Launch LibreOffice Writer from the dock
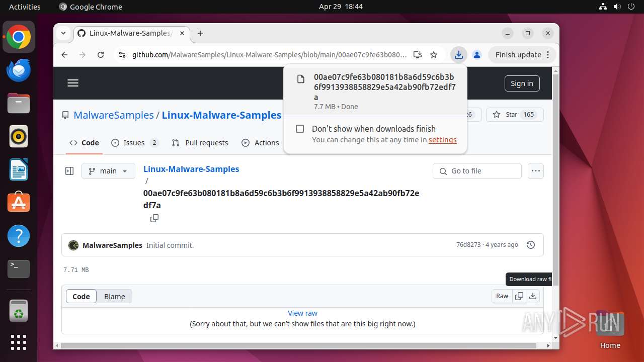 pyautogui.click(x=19, y=169)
